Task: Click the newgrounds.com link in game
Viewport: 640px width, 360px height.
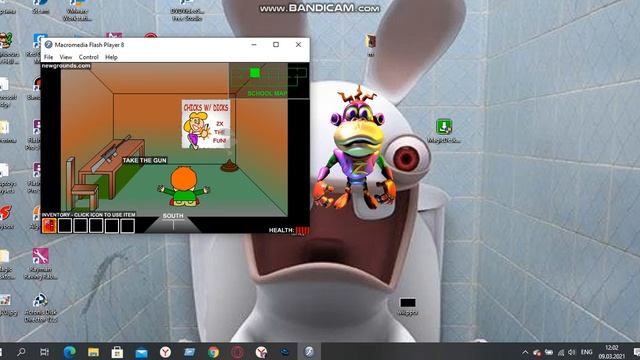Action: coord(66,66)
